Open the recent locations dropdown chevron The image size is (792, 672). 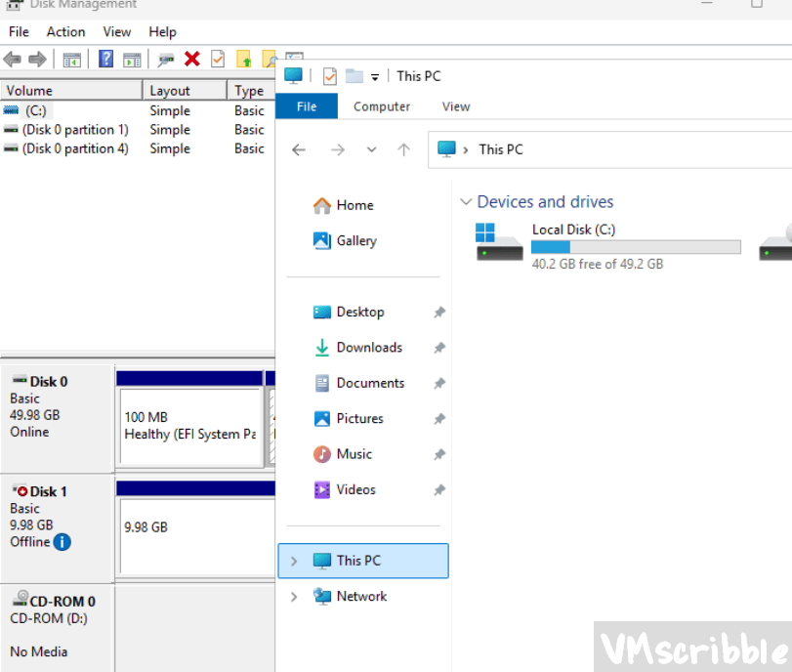pyautogui.click(x=371, y=149)
